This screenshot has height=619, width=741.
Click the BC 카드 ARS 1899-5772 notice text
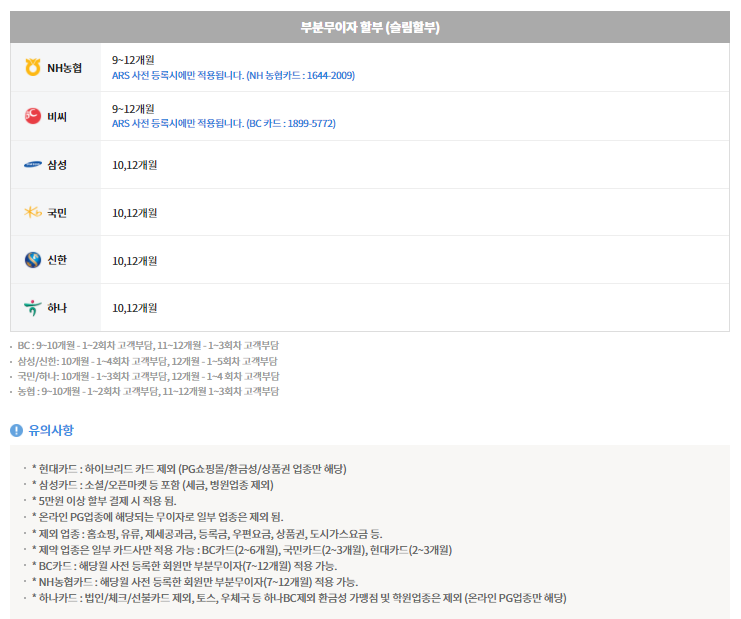click(224, 124)
